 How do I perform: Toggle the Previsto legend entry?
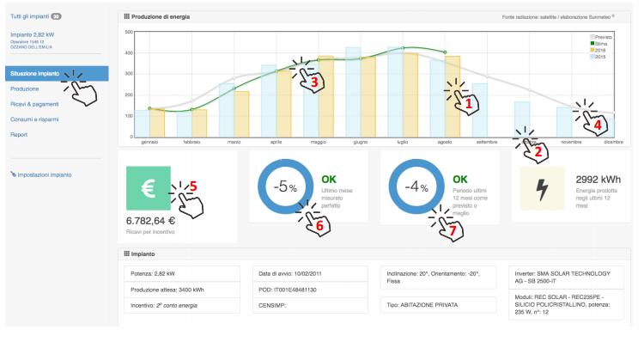601,37
